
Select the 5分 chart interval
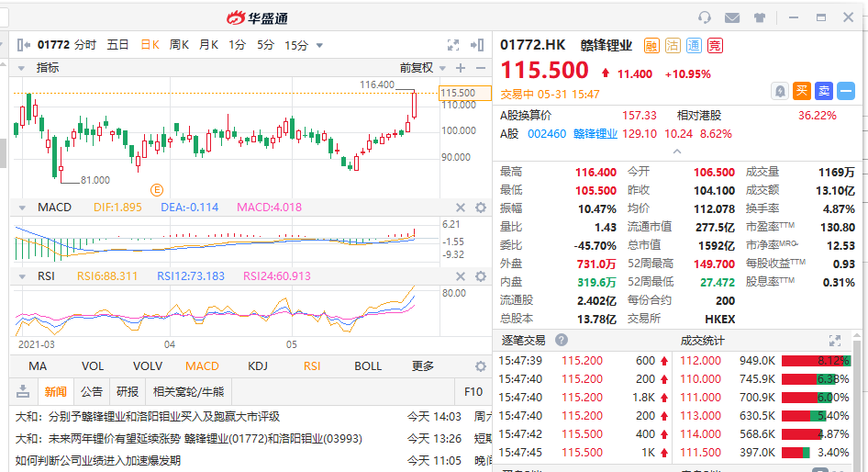tap(266, 45)
